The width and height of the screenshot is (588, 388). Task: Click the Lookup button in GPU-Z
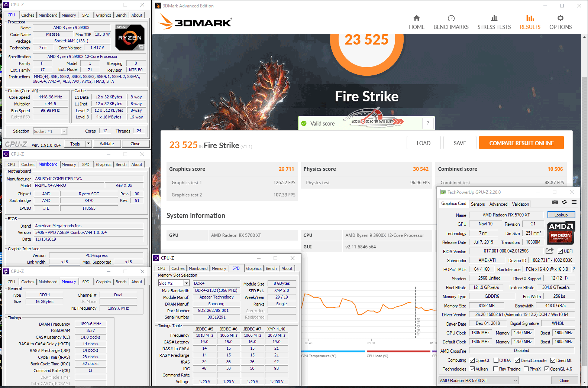pos(561,215)
